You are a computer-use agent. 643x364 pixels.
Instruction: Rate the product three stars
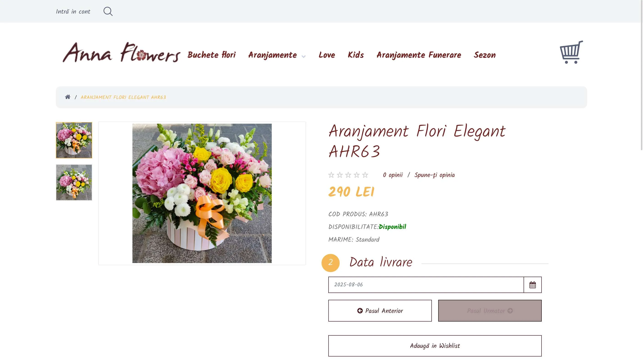coord(348,175)
